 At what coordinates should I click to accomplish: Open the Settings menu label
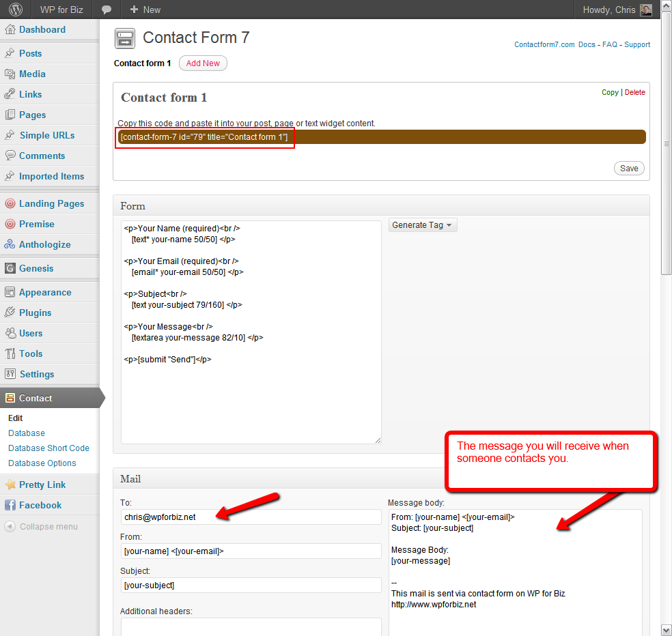click(x=37, y=375)
